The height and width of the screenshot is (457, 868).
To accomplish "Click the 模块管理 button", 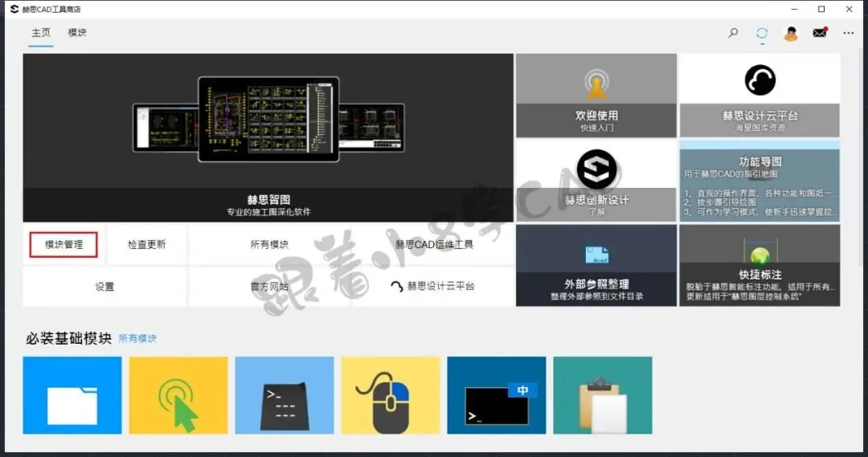I will pos(63,244).
